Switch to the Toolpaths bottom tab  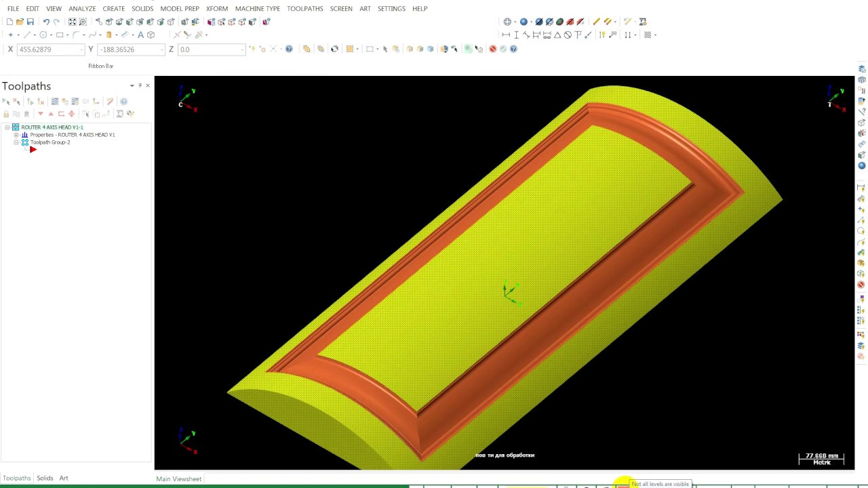[17, 478]
